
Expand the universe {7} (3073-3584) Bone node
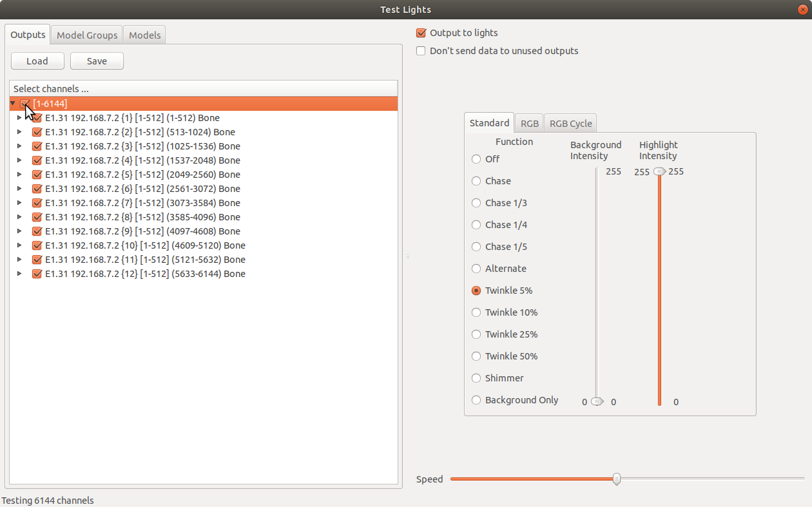(19, 203)
